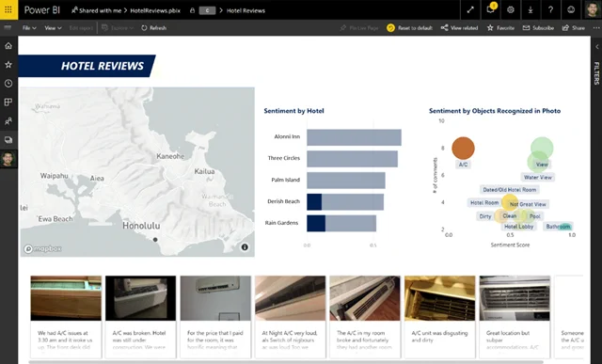Click View related
Viewport: 602px width, 364px height.
[460, 28]
